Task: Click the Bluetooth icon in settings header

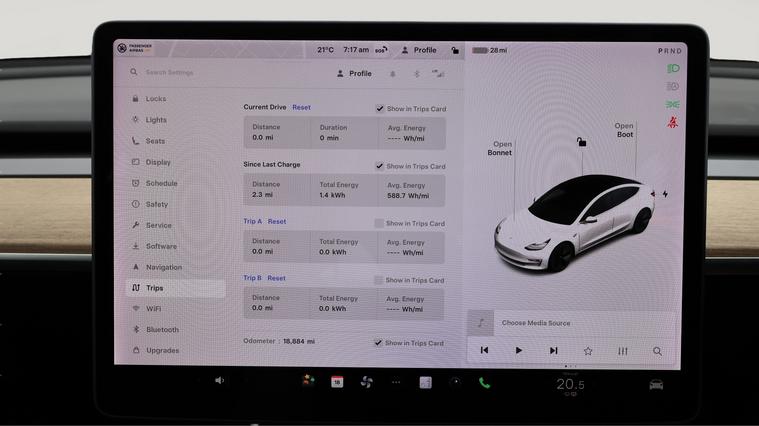Action: pyautogui.click(x=417, y=74)
